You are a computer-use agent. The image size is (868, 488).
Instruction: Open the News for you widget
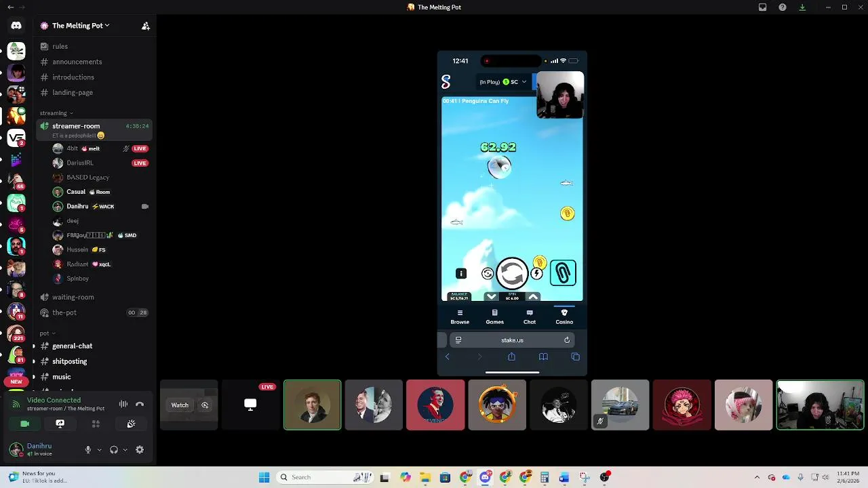click(x=39, y=477)
